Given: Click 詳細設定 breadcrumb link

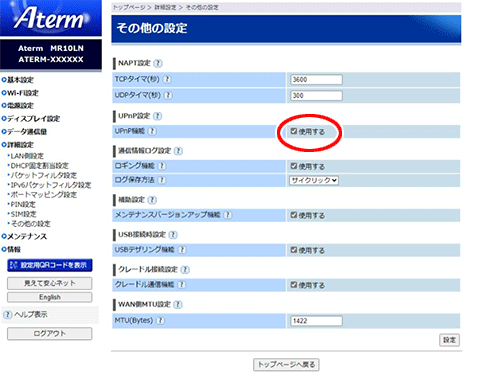Looking at the screenshot, I should (165, 7).
